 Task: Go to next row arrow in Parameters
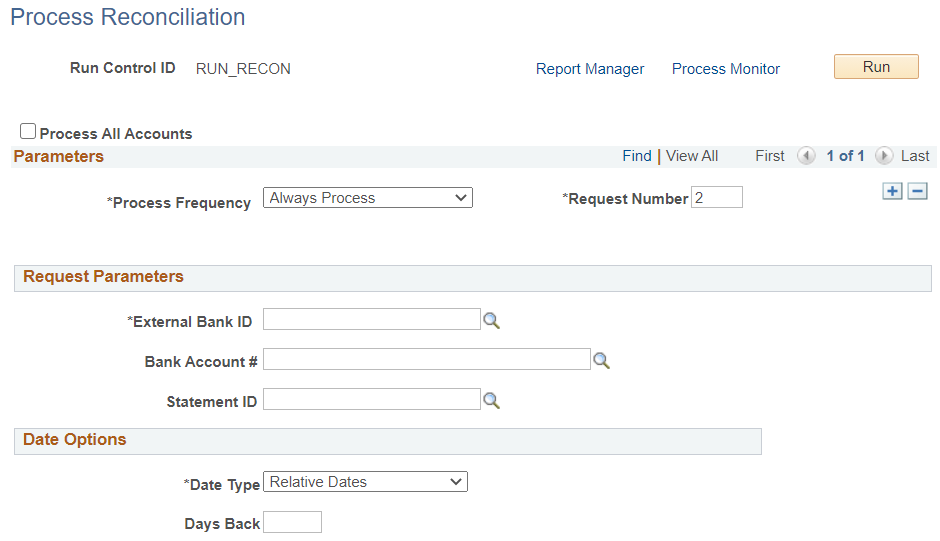coord(884,156)
